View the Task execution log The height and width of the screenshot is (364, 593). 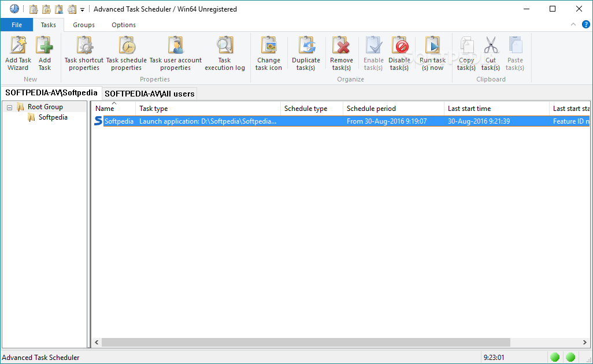click(225, 53)
